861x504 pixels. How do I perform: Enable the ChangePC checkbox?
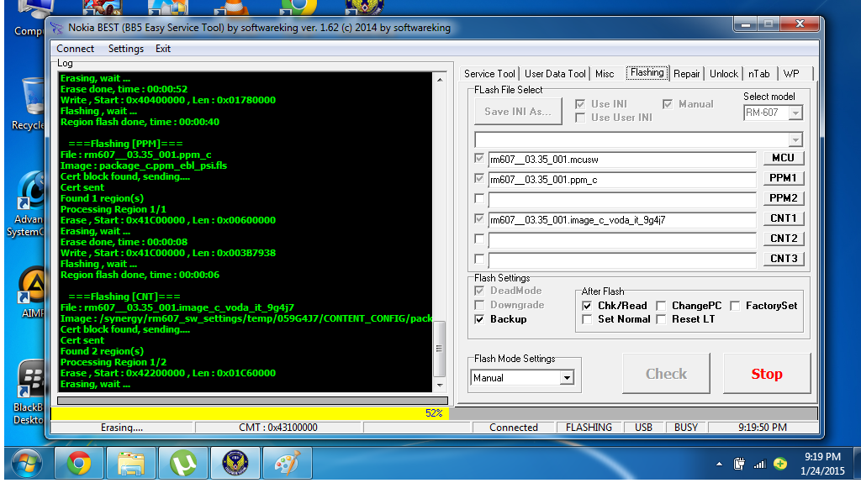tap(662, 306)
